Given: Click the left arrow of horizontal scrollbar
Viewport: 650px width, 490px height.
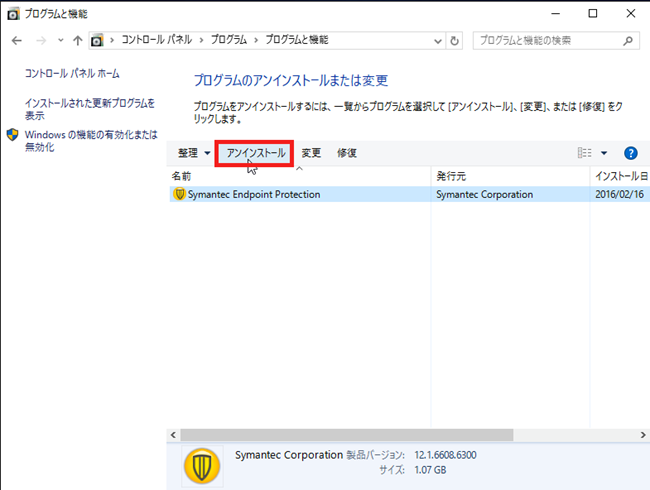Looking at the screenshot, I should pyautogui.click(x=173, y=435).
